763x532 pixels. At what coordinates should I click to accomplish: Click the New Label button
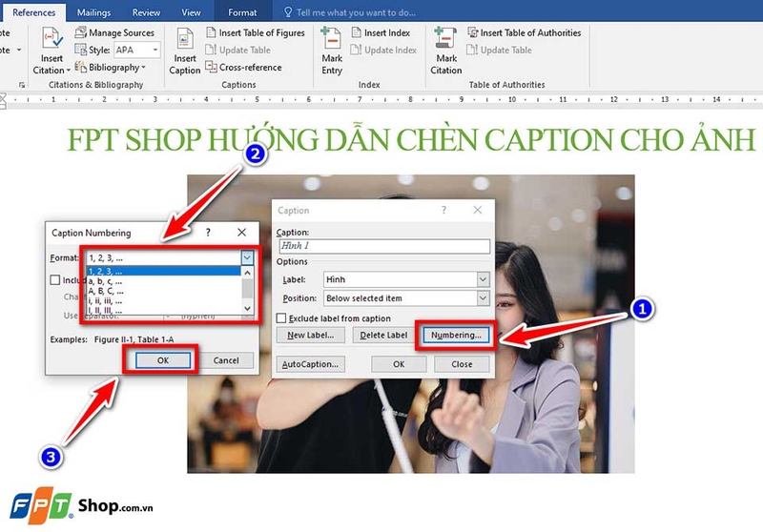311,335
